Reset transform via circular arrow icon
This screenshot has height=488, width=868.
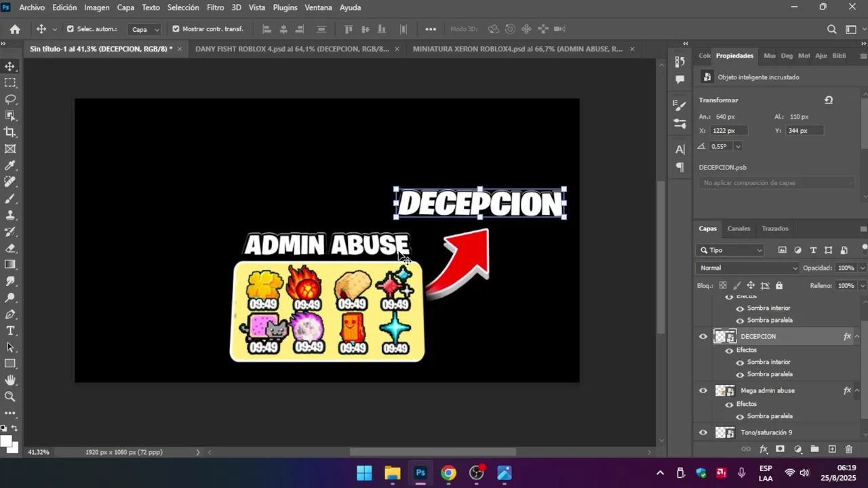coord(829,100)
